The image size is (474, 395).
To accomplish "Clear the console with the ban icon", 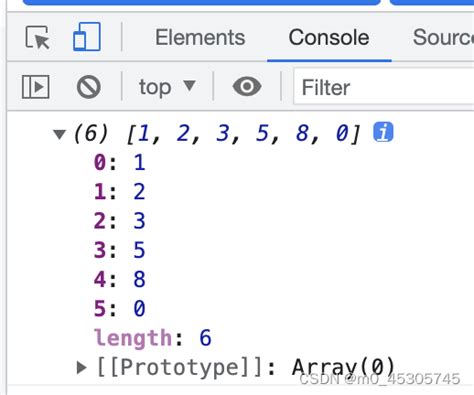I will pyautogui.click(x=89, y=87).
